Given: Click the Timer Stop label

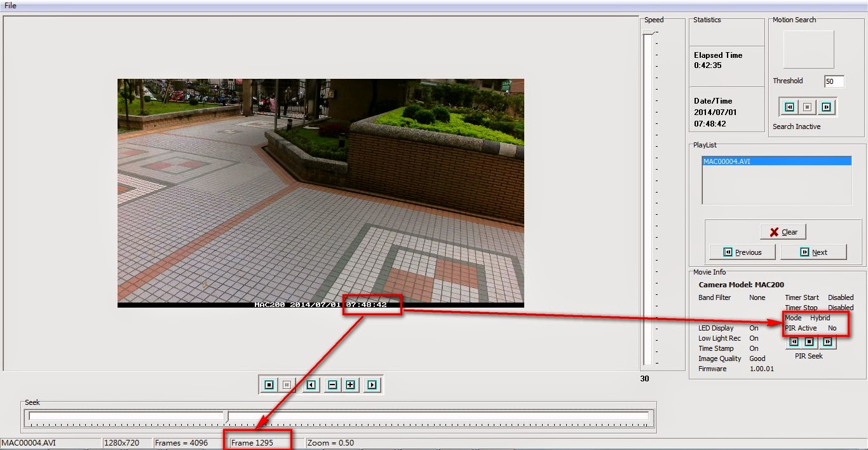Looking at the screenshot, I should [801, 308].
